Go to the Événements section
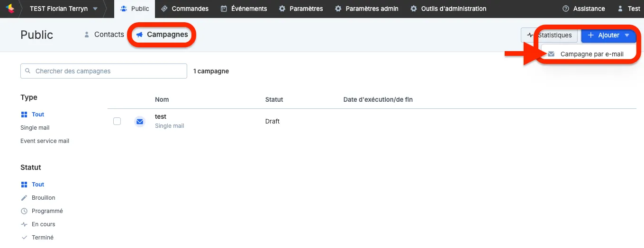 pyautogui.click(x=244, y=9)
